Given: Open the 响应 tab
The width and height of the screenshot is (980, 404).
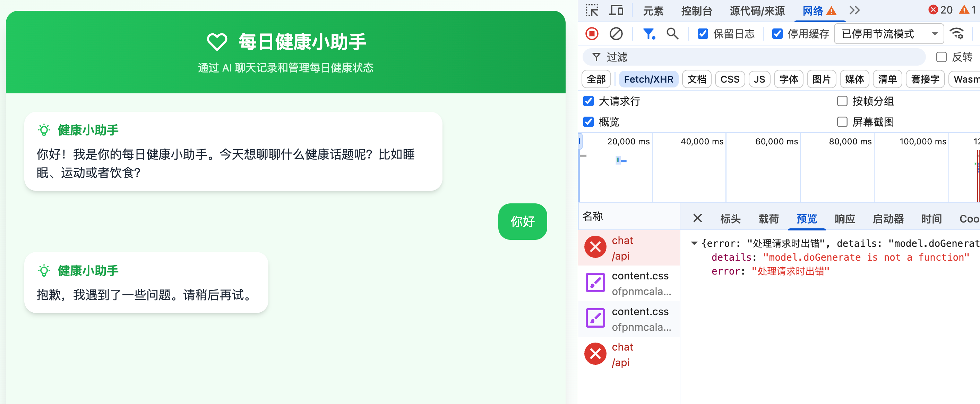Looking at the screenshot, I should [x=844, y=219].
